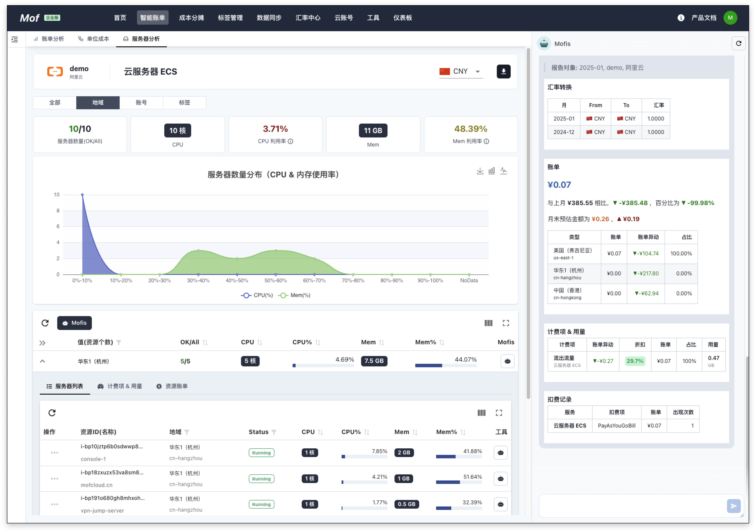Image resolution: width=756 pixels, height=532 pixels.
Task: Click the sidebar collapse menu icon
Action: [x=15, y=39]
